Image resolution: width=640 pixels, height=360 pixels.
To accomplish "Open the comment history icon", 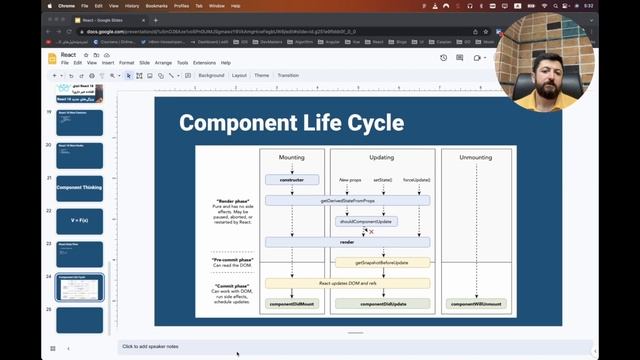I will (460, 58).
